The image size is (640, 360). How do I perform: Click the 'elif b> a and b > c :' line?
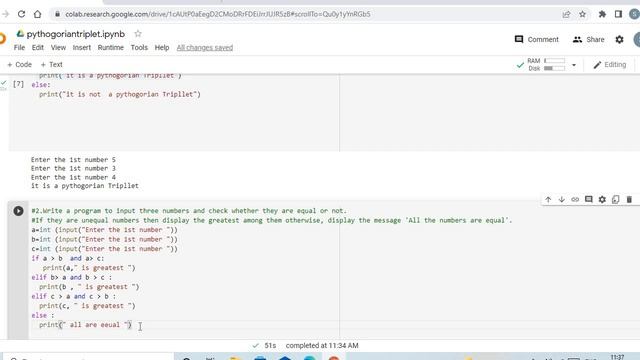point(71,278)
